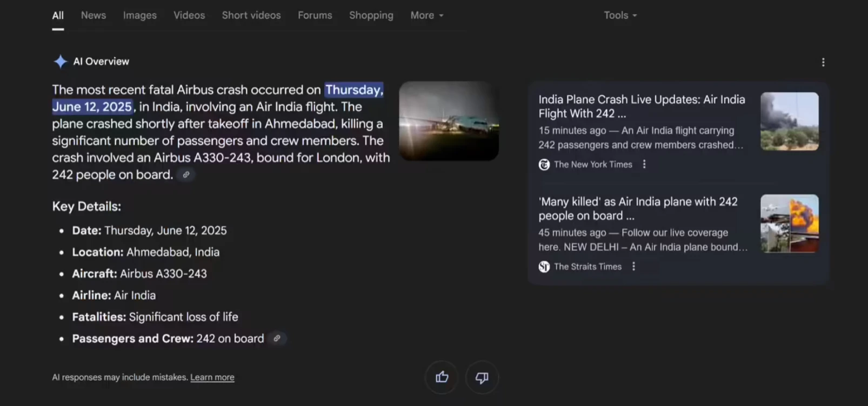Click the thumbs down feedback button

pyautogui.click(x=482, y=377)
